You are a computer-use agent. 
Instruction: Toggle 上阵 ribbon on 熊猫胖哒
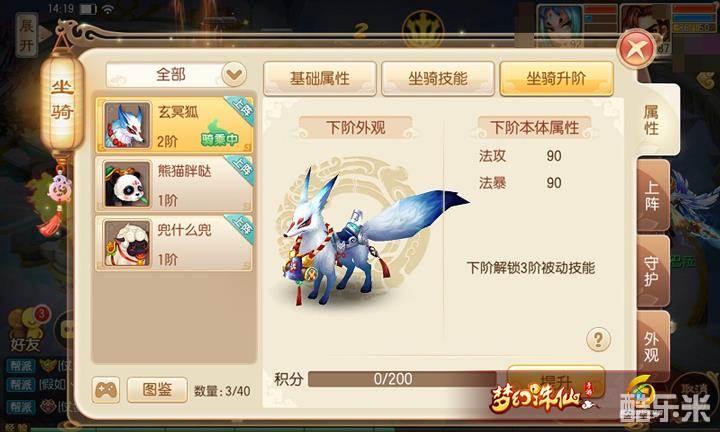(x=240, y=168)
